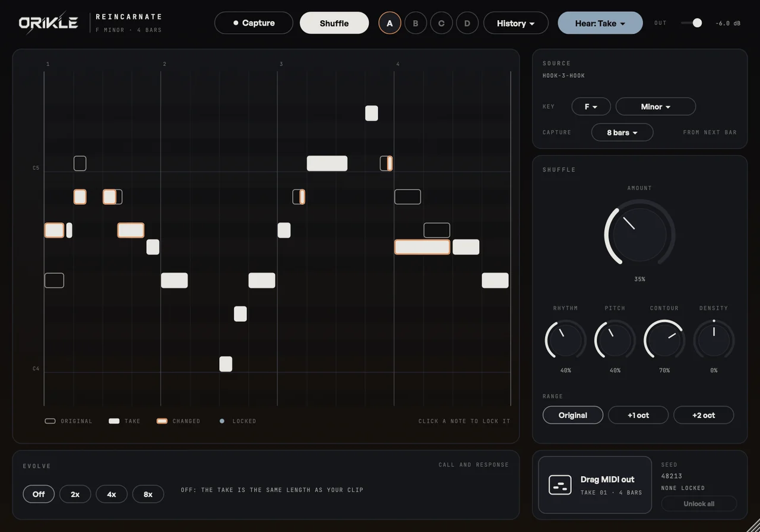Image resolution: width=760 pixels, height=532 pixels.
Task: Switch to variation slot C
Action: pyautogui.click(x=441, y=23)
